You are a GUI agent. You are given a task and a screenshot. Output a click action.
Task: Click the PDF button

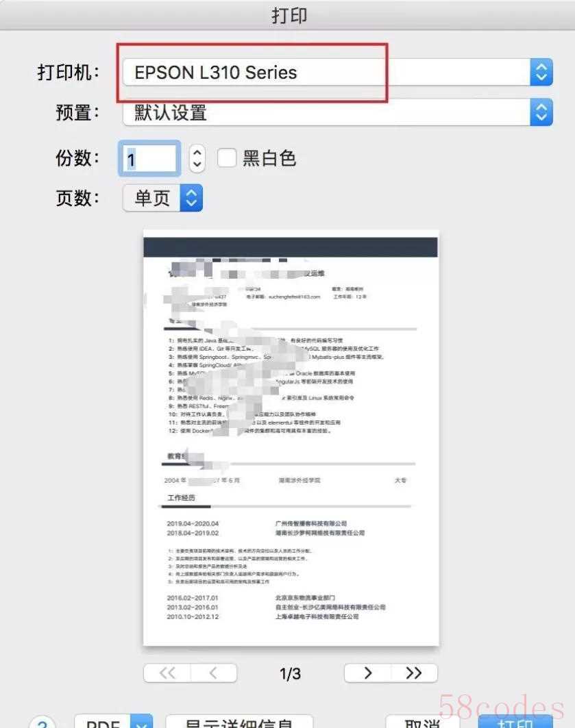(103, 722)
